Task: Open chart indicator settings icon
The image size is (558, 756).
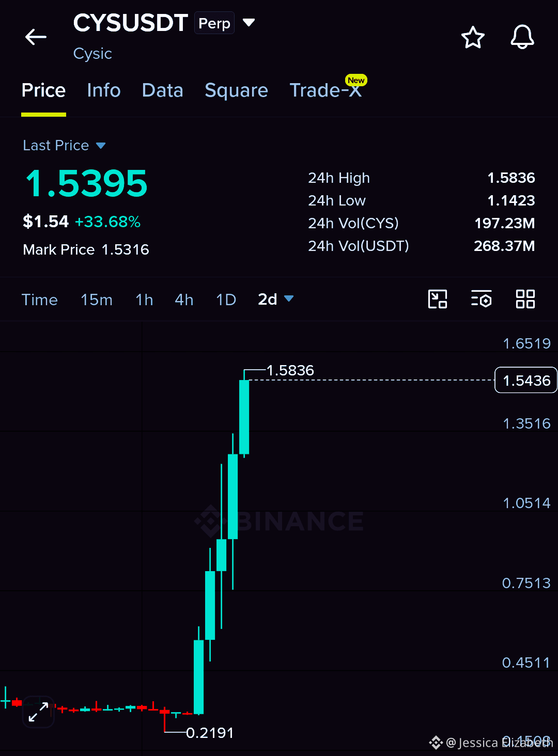Action: pos(481,299)
